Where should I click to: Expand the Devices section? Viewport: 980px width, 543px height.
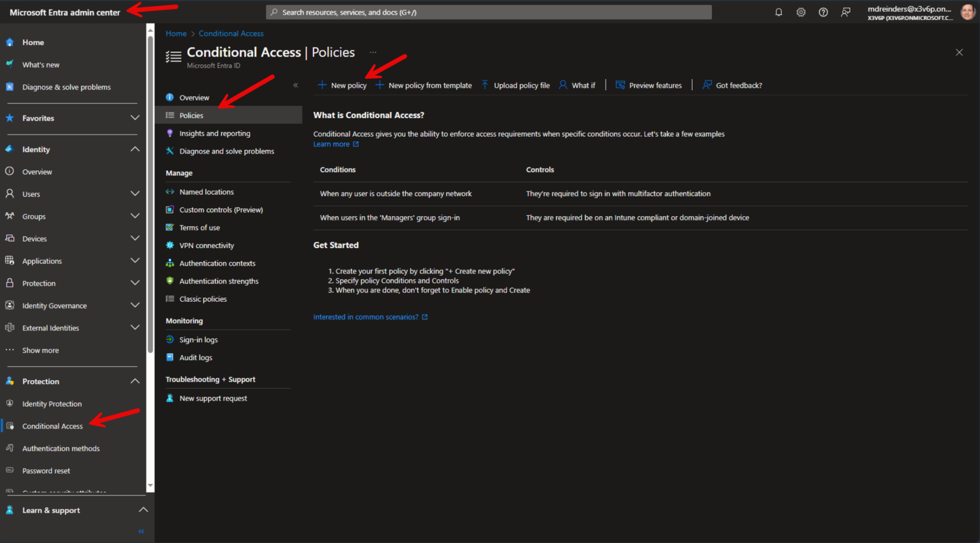pos(135,238)
